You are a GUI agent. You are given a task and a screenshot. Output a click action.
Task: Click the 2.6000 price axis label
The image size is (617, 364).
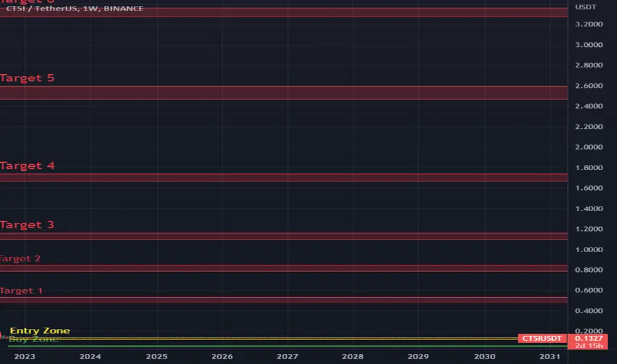(589, 86)
